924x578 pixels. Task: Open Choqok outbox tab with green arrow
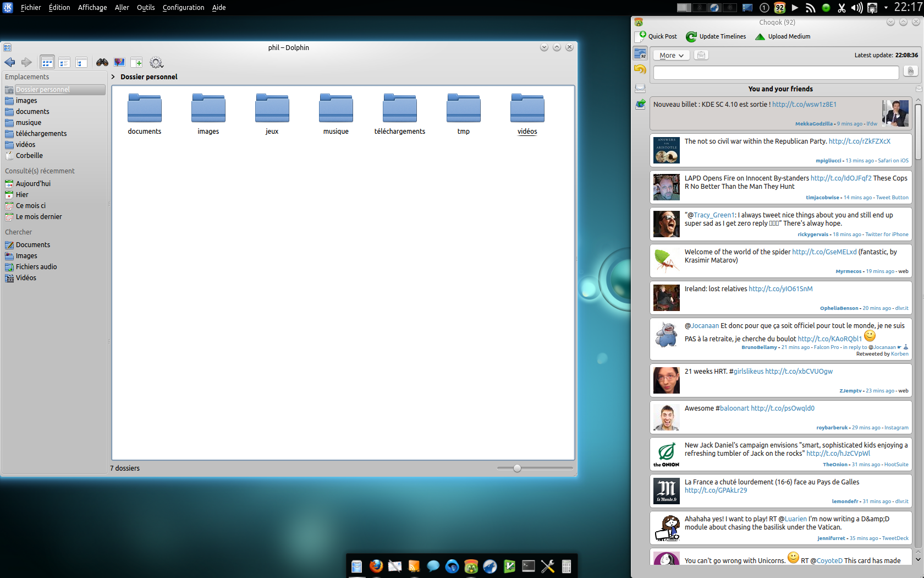(x=640, y=104)
